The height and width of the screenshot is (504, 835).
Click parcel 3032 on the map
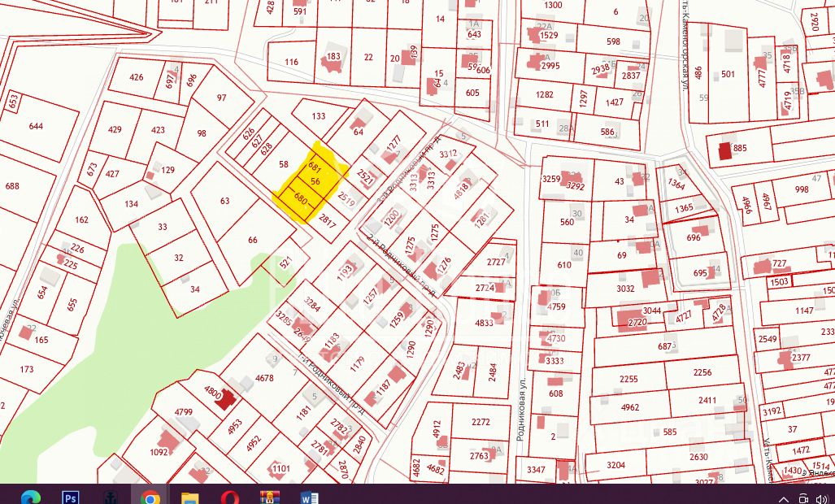[625, 289]
